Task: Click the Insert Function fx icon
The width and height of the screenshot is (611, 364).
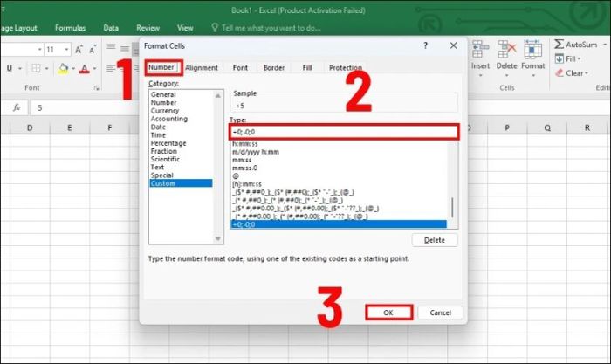Action: click(17, 107)
